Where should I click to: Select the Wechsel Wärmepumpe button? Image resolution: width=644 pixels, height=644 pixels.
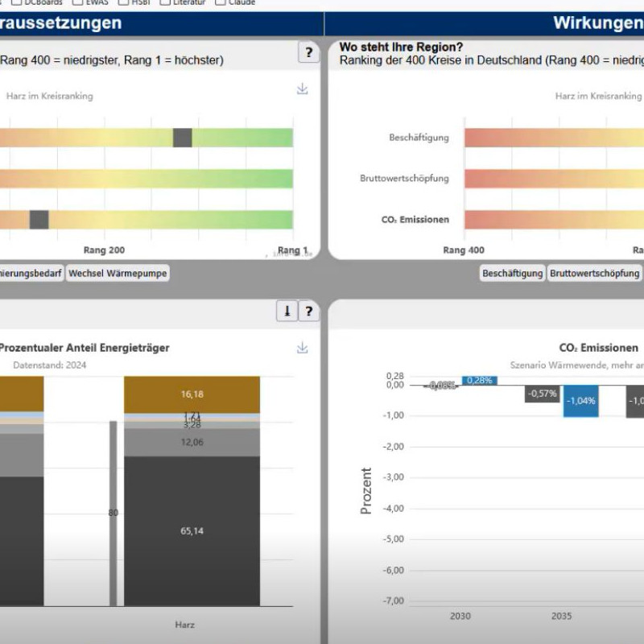tap(118, 274)
